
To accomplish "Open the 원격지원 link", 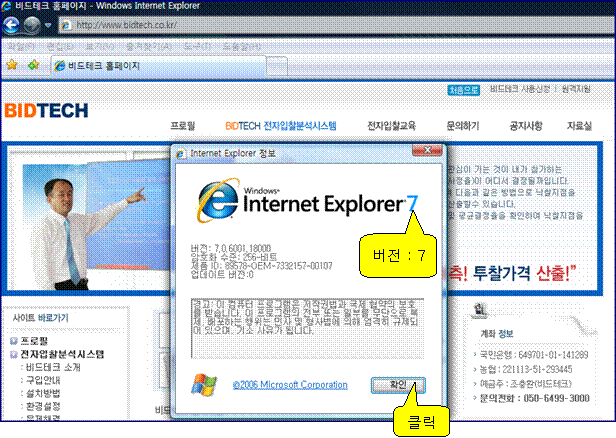I will point(576,89).
